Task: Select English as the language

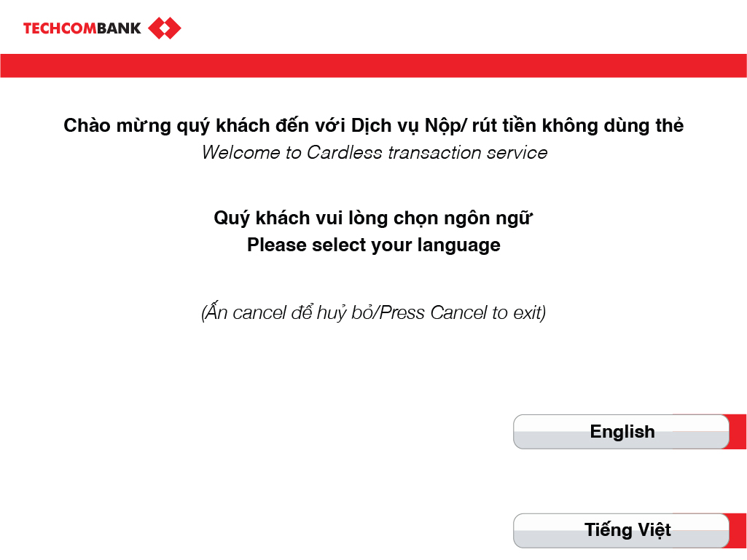Action: pyautogui.click(x=621, y=432)
